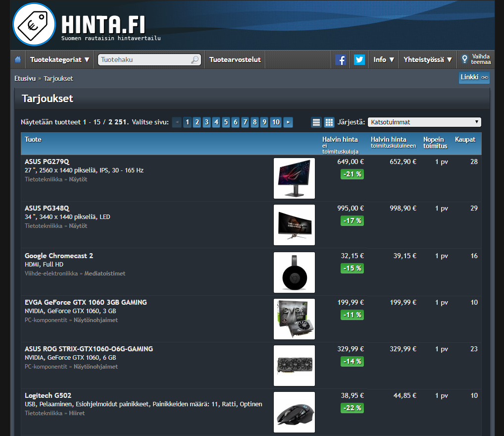Go to page 8
Image resolution: width=504 pixels, height=436 pixels.
coord(254,122)
